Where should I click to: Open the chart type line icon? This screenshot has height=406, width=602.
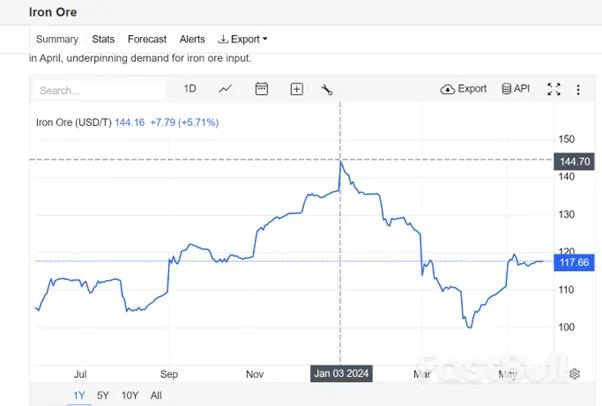(226, 89)
